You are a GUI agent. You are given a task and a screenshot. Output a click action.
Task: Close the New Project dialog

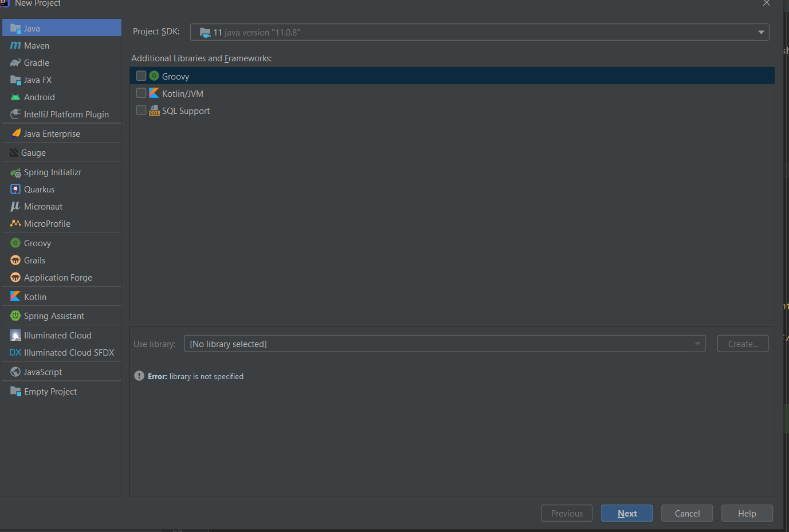767,3
